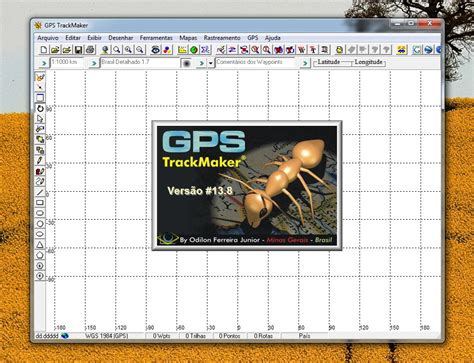Click the Comentários dos Waypoints field
The height and width of the screenshot is (363, 474).
255,62
